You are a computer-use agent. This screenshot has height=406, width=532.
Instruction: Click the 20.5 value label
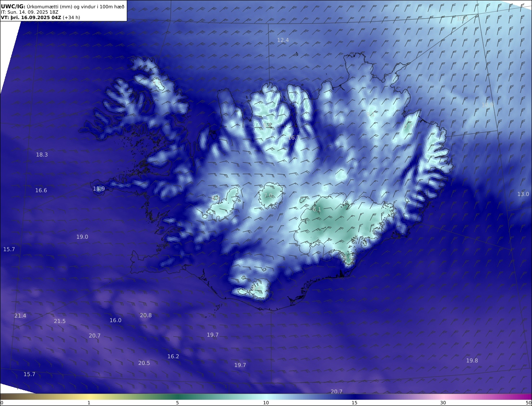pos(144,363)
